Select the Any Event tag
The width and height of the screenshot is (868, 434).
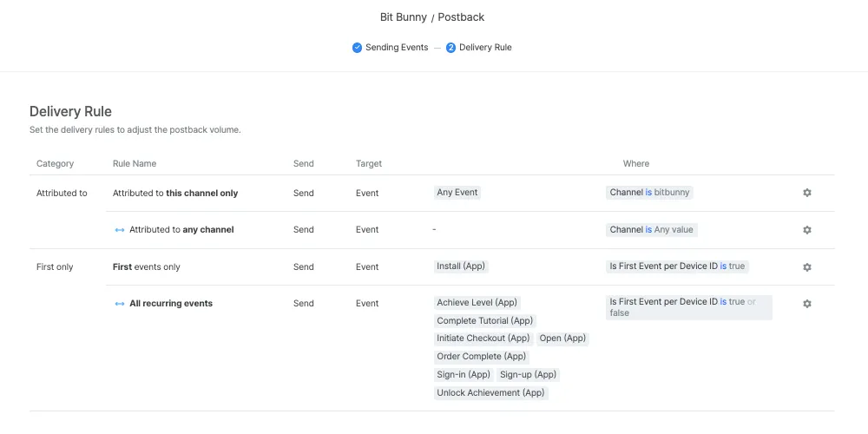[457, 193]
